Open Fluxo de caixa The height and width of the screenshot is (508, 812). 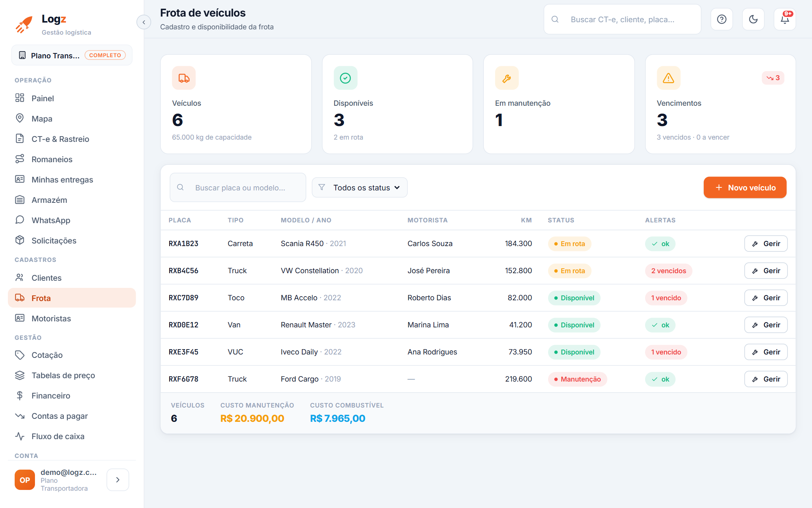[x=72, y=436]
